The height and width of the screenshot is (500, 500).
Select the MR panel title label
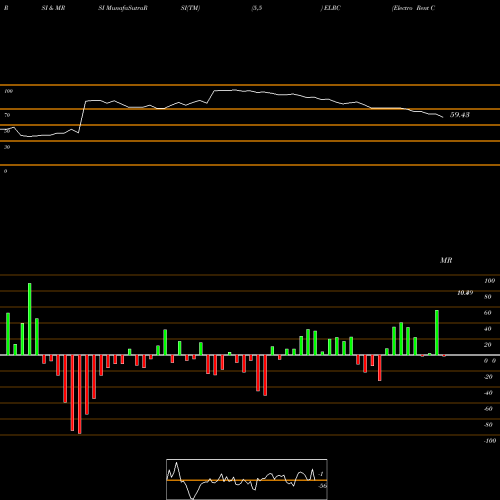[x=446, y=260]
